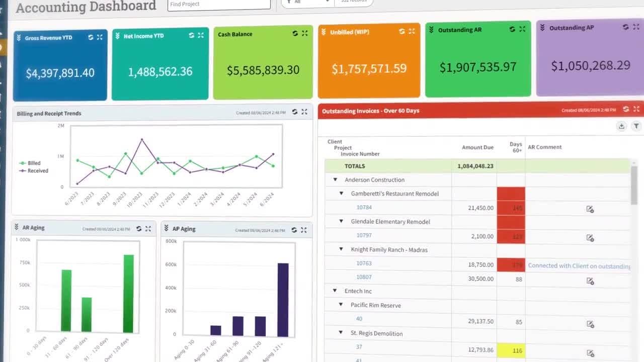Maximize the Outstanding AR card
The image size is (644, 362).
coord(522,29)
